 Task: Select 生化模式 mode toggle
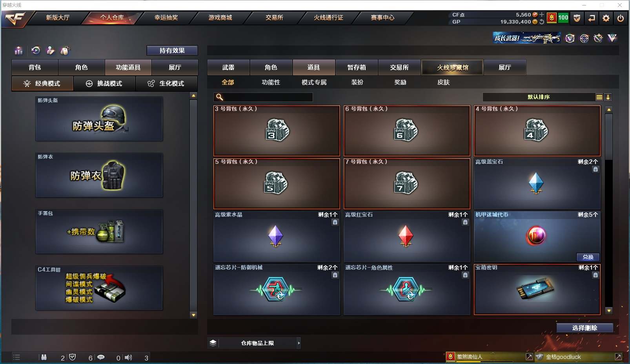(x=167, y=83)
